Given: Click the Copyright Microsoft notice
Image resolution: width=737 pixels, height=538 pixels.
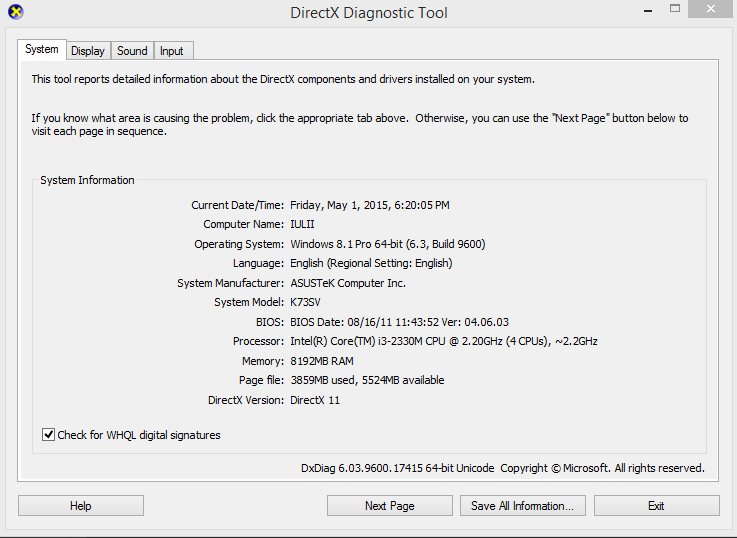Looking at the screenshot, I should coord(602,468).
